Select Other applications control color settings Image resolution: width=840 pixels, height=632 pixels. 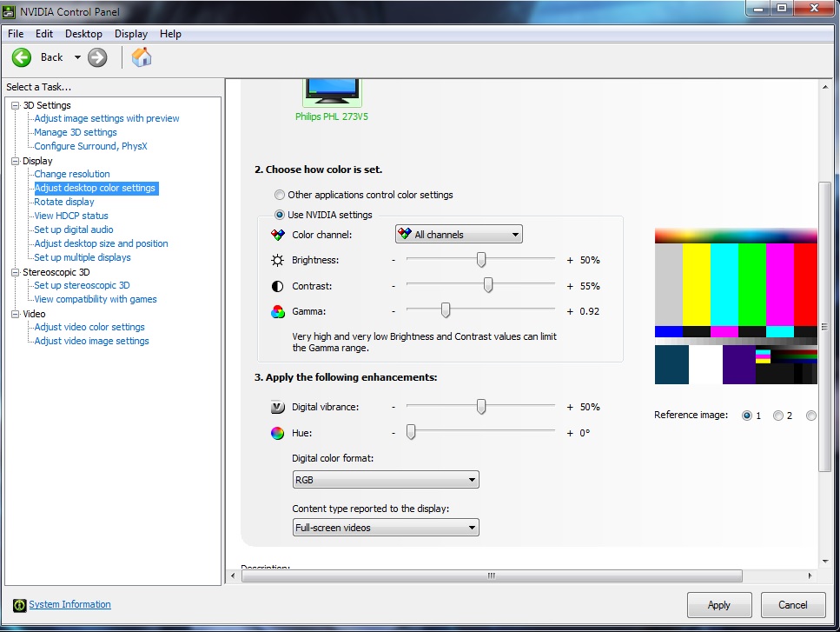pyautogui.click(x=279, y=195)
